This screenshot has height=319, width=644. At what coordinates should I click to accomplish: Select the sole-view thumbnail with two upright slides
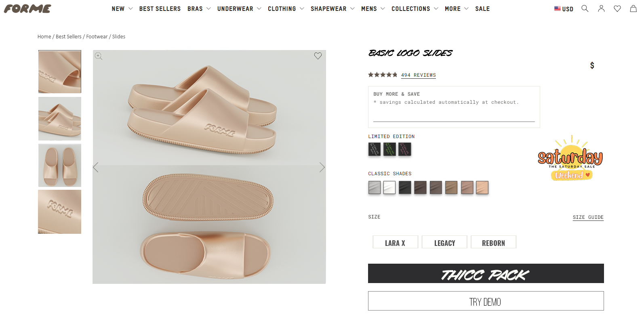tap(60, 166)
